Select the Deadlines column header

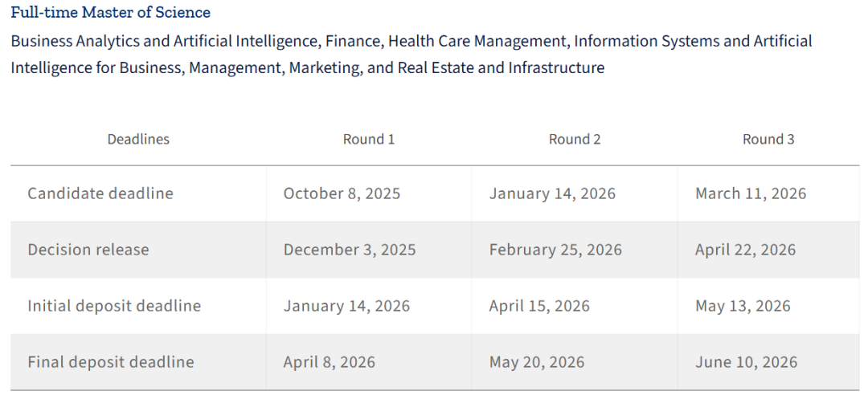click(138, 139)
